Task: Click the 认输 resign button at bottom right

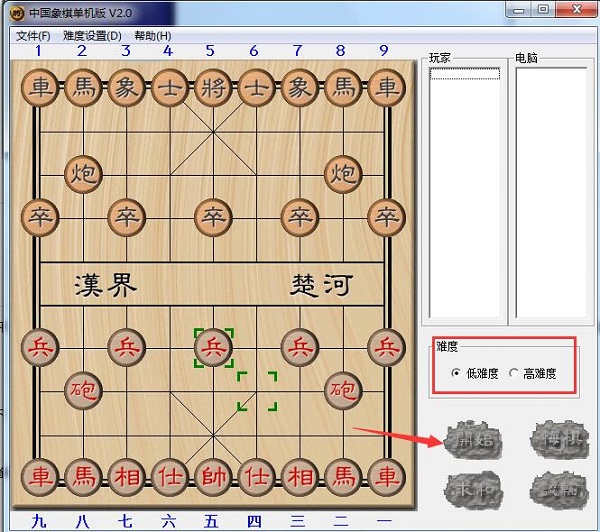Action: coord(557,487)
